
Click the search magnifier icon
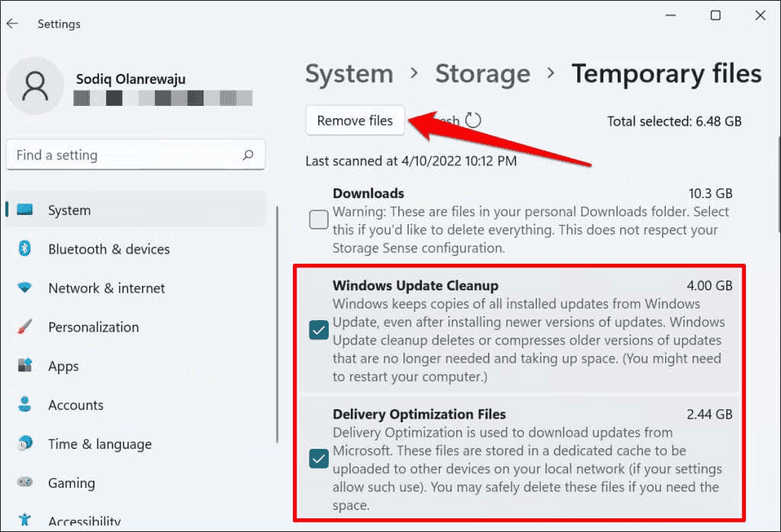pos(248,155)
